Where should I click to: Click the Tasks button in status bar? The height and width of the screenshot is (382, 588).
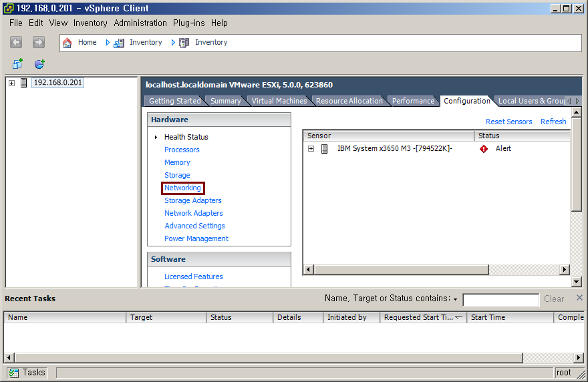click(27, 373)
